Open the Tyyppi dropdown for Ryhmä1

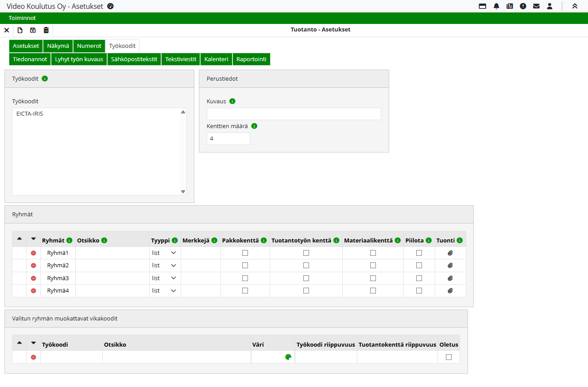point(164,253)
